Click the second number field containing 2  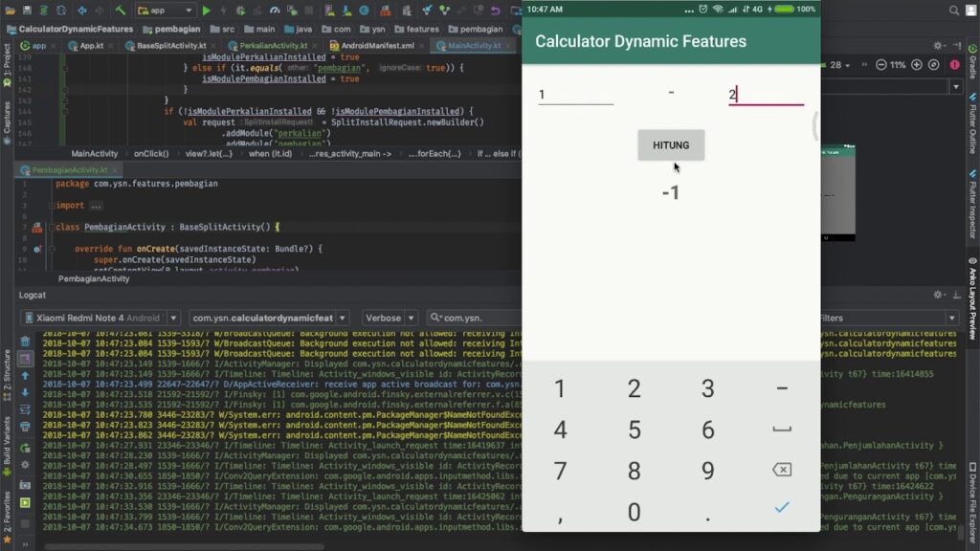coord(766,95)
